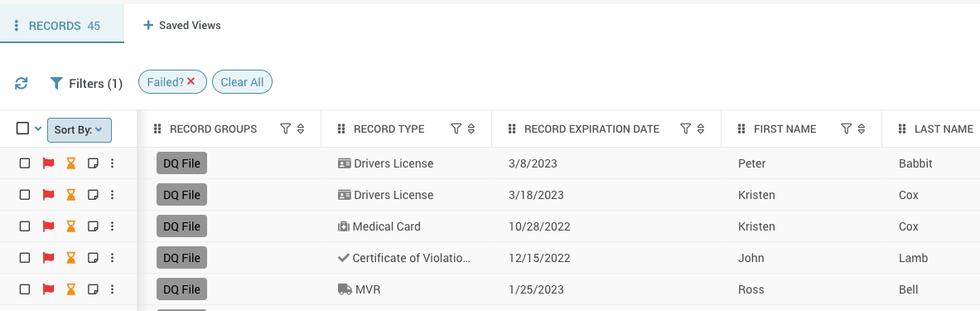Grab the drag handle of RECORD GROUPS column
This screenshot has height=311, width=980.
157,129
